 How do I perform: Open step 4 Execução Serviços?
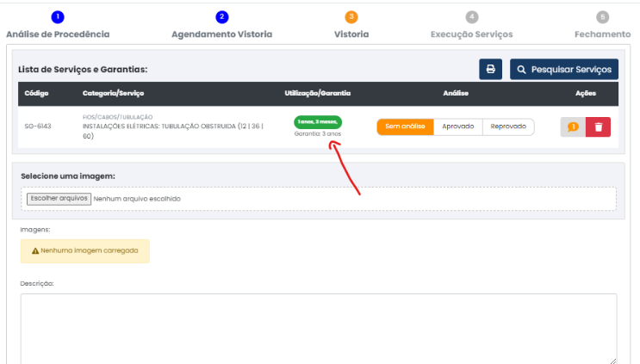click(x=471, y=25)
